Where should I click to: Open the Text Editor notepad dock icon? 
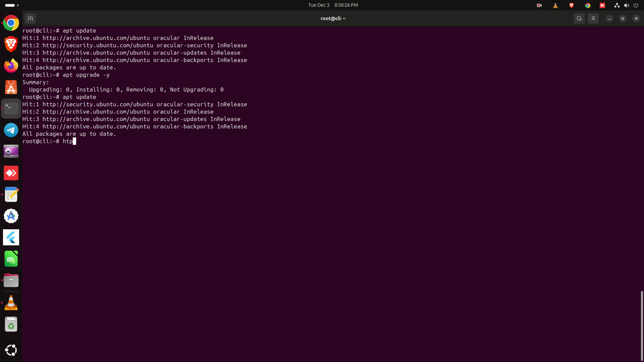pyautogui.click(x=11, y=194)
